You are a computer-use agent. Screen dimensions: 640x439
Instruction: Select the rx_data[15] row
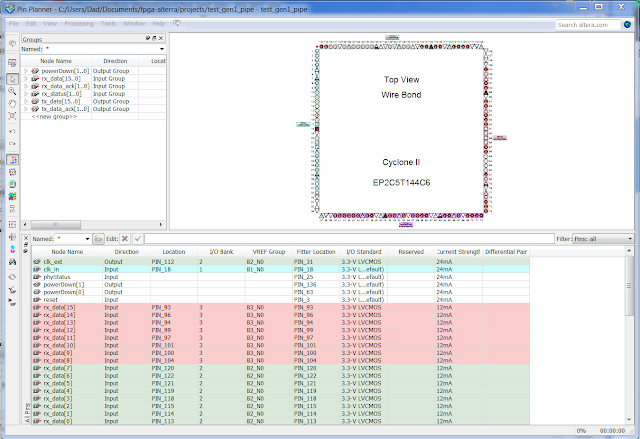pyautogui.click(x=281, y=308)
